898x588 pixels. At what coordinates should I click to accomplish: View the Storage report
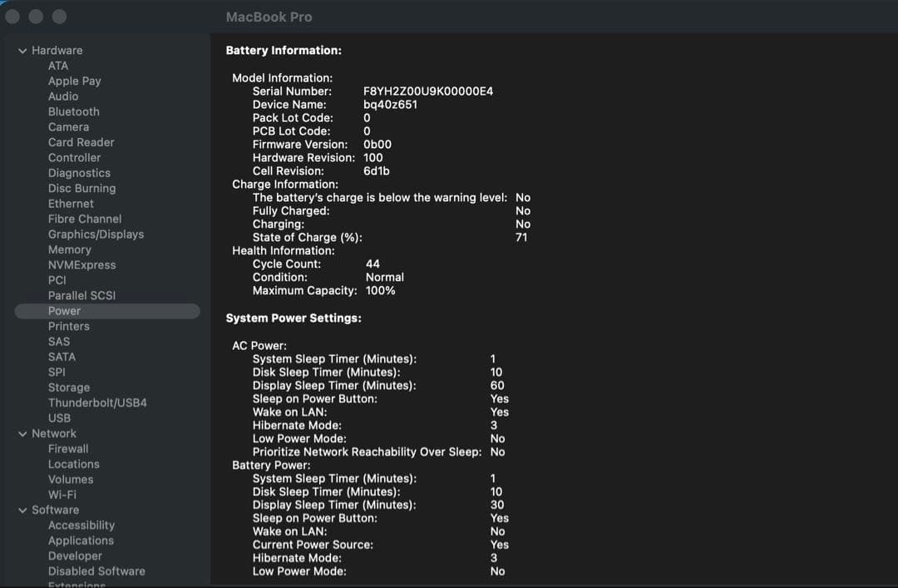click(69, 388)
